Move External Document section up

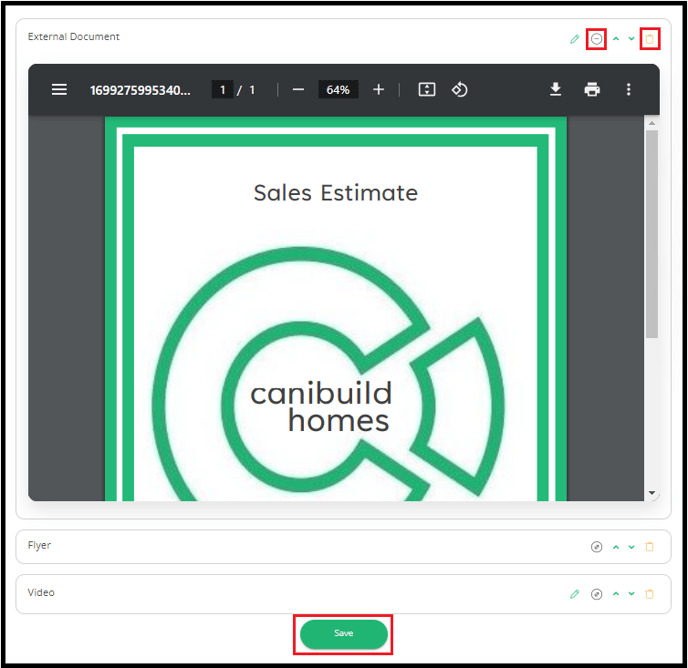point(616,39)
